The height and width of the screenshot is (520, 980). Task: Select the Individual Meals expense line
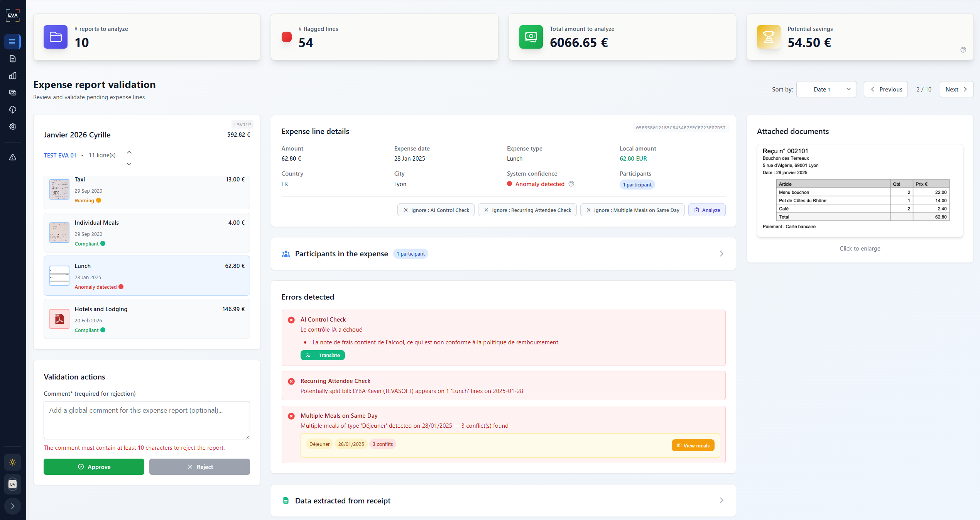(x=147, y=232)
